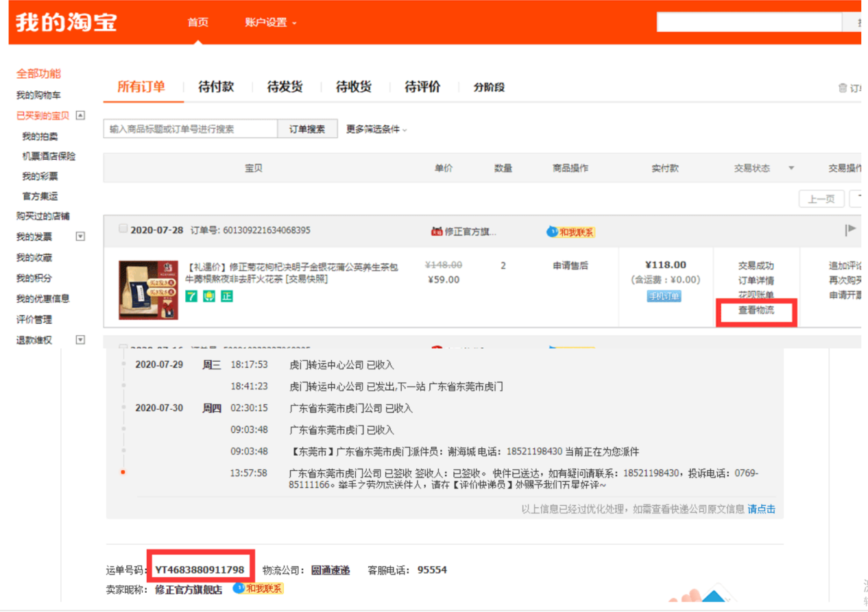Click the top header search box
Image resolution: width=868 pixels, height=612 pixels.
[x=749, y=22]
